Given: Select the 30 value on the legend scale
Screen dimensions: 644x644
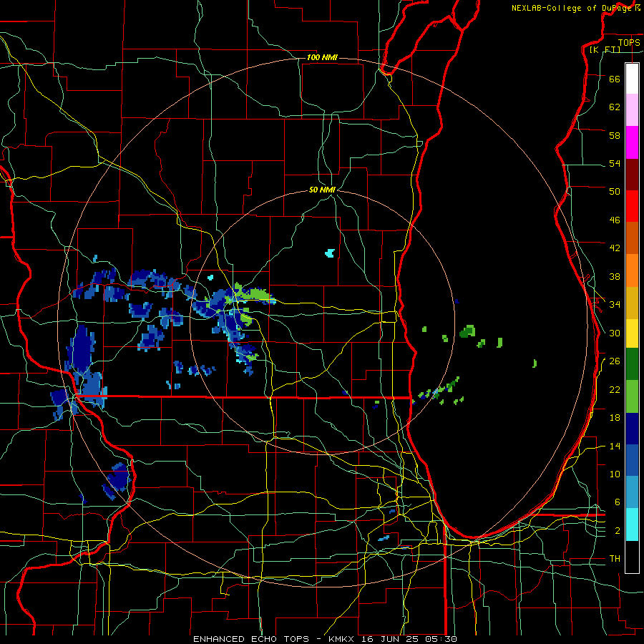Looking at the screenshot, I should point(615,333).
